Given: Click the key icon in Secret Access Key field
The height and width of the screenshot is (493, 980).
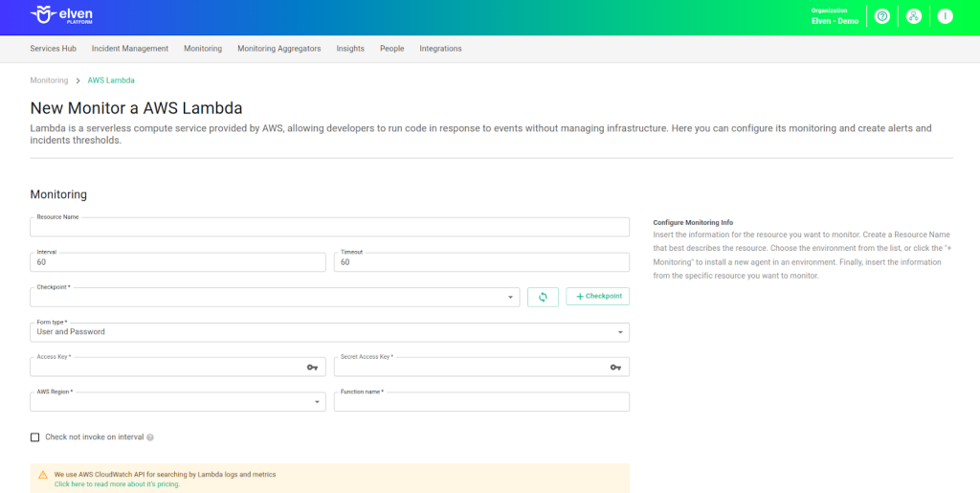Looking at the screenshot, I should pyautogui.click(x=615, y=368).
